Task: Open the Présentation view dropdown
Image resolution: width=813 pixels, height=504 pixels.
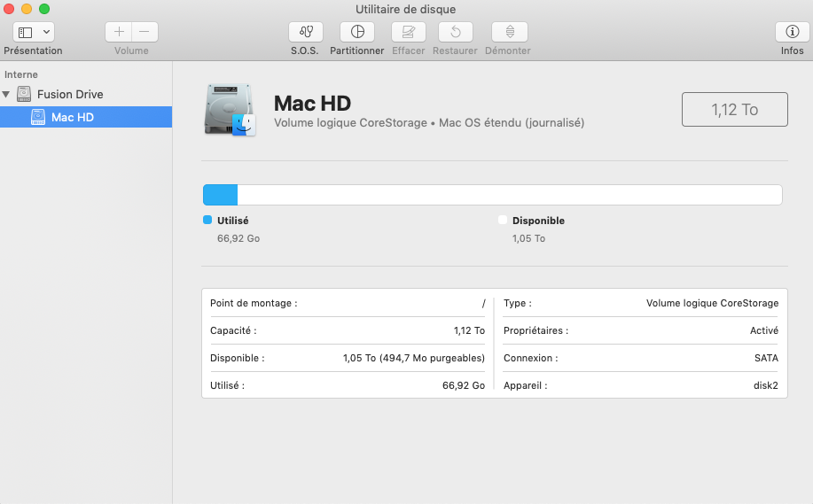Action: click(x=34, y=32)
